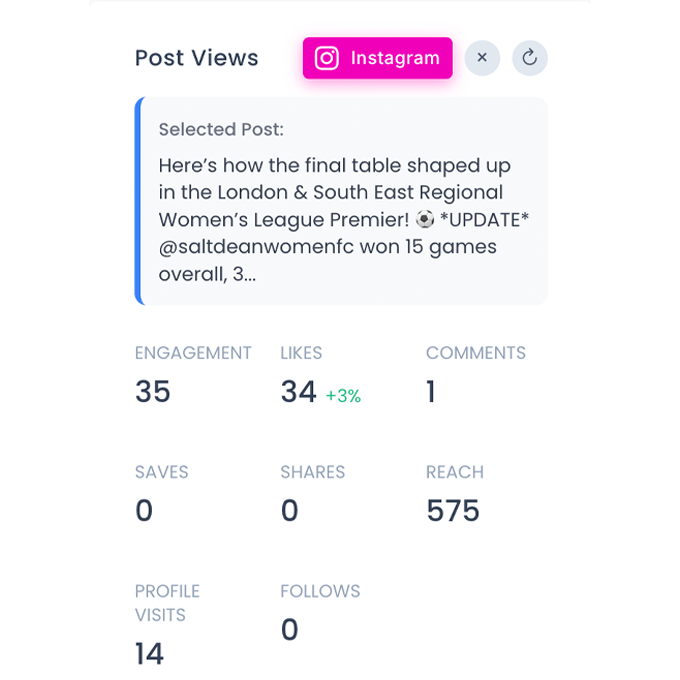Click the Shares metric value
Screen dimensions: 680x680
point(289,511)
